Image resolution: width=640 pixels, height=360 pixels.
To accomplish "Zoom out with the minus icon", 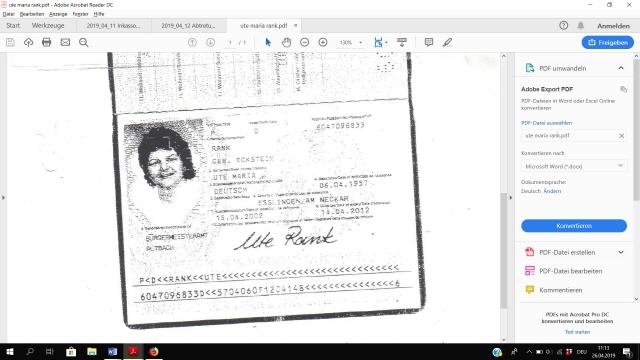I will click(304, 42).
